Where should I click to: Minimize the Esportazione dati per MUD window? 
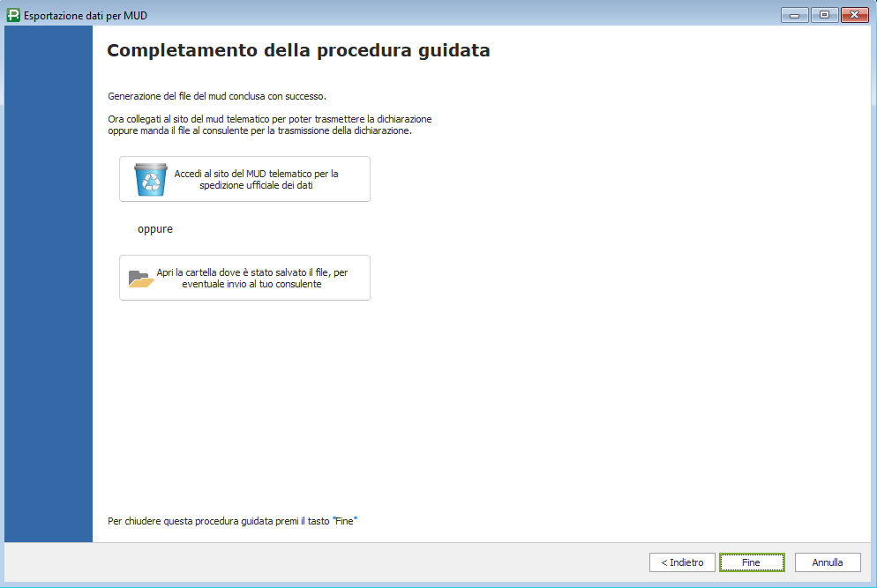point(795,14)
